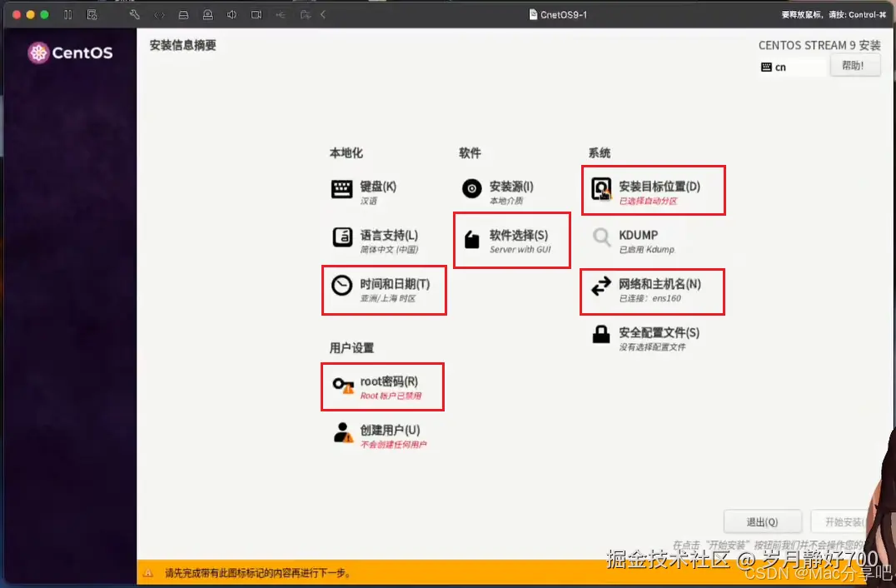
Task: Pause the virtual machine from the toolbar
Action: pyautogui.click(x=69, y=14)
